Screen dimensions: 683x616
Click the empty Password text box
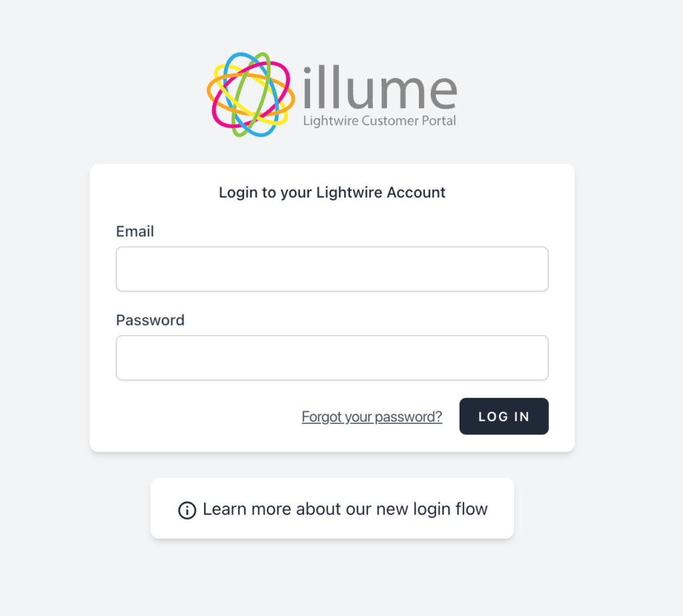click(331, 358)
